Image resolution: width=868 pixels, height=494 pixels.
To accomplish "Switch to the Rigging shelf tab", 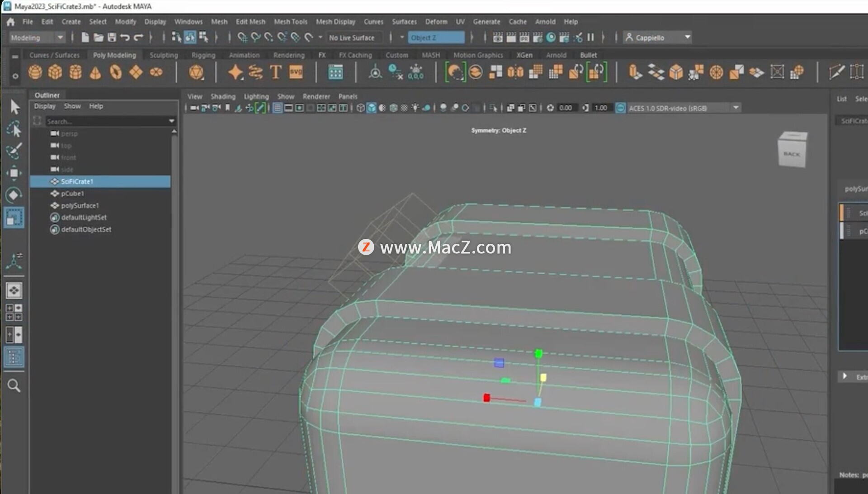I will pos(203,55).
